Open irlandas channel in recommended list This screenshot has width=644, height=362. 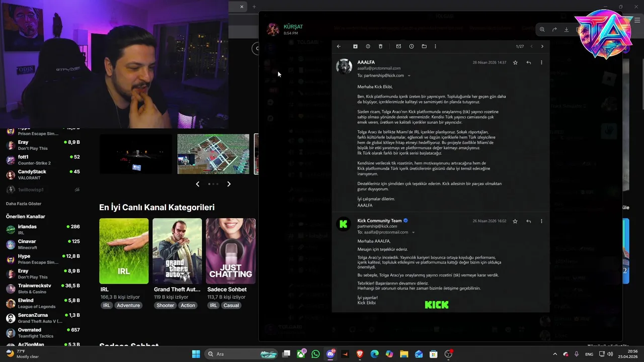[x=43, y=229]
